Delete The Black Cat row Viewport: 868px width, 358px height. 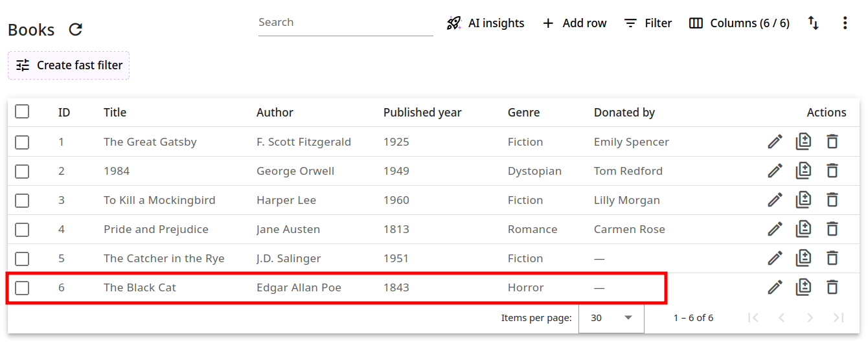[x=832, y=287]
